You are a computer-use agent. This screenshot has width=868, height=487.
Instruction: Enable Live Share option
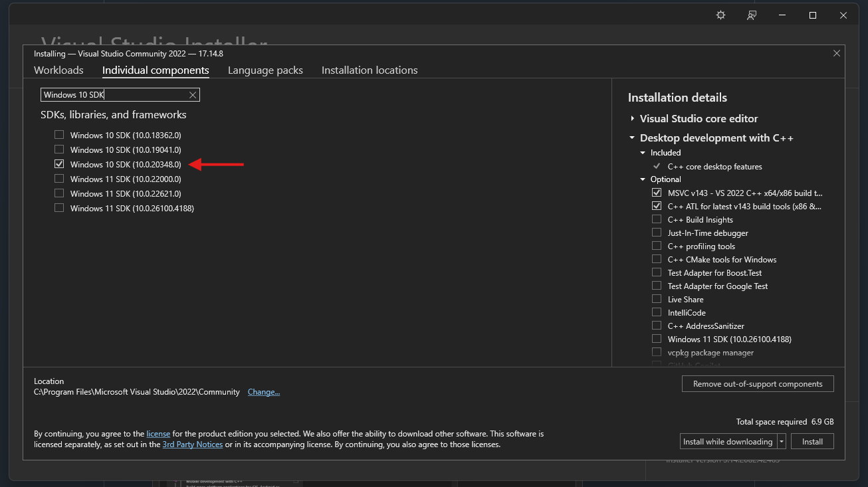(657, 299)
